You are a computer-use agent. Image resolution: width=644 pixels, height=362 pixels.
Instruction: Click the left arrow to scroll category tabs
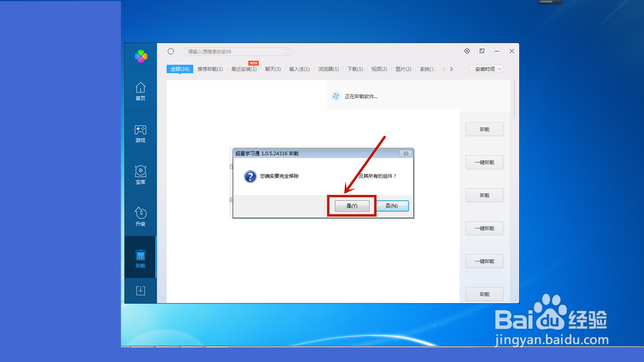pos(443,69)
